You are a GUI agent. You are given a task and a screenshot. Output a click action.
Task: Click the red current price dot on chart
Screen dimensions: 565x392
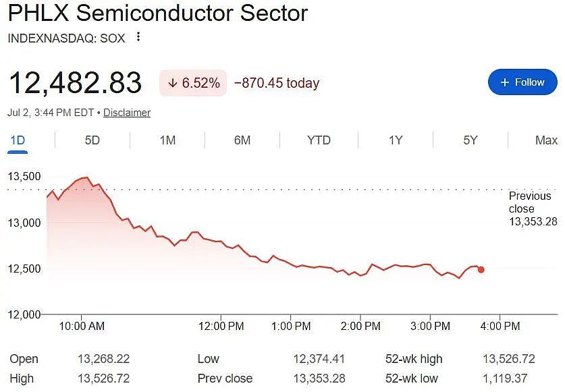481,269
